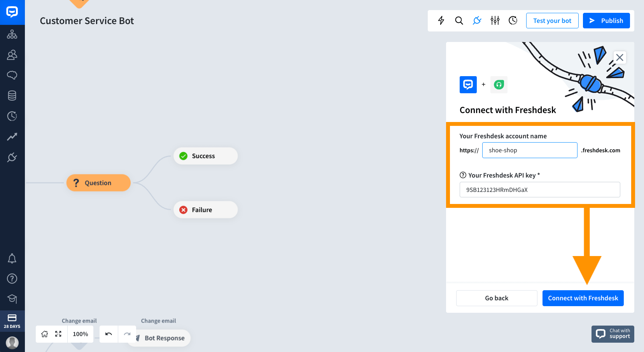Select the Success node
Viewport: 644px width, 352px height.
(x=205, y=156)
